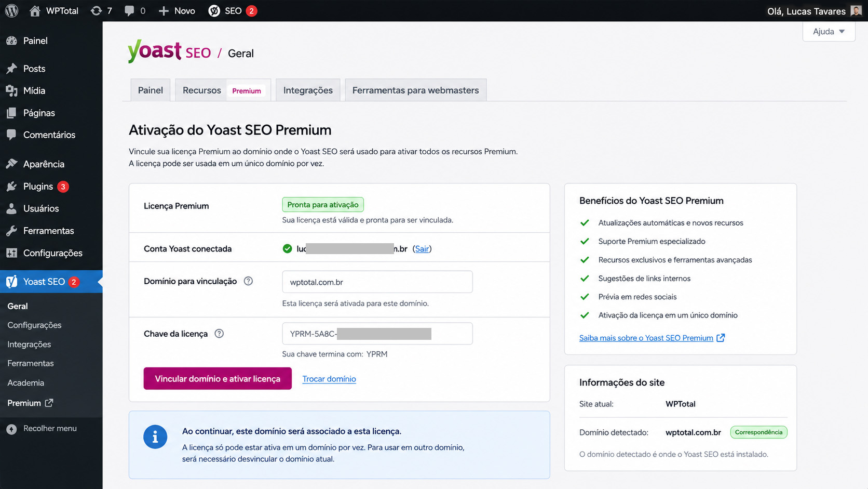Click the Pronta para ativação badge
868x489 pixels.
[x=323, y=205]
